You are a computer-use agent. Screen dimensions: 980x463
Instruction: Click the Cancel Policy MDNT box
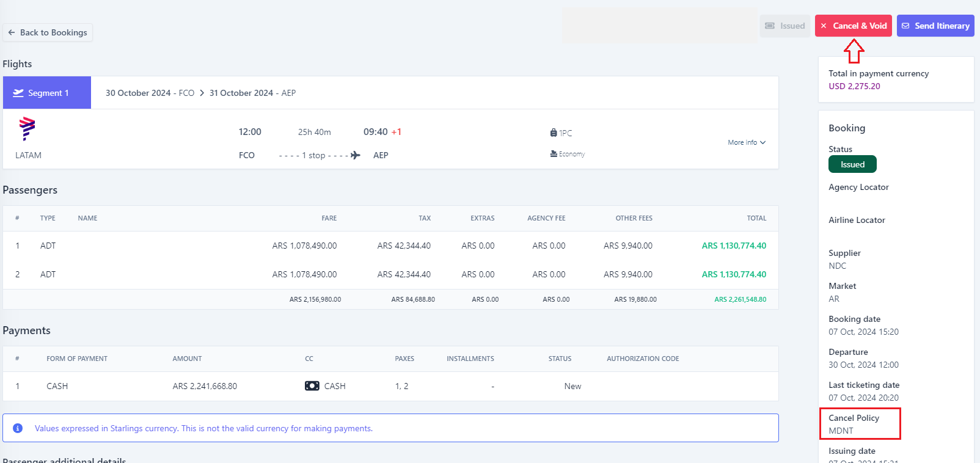(860, 424)
